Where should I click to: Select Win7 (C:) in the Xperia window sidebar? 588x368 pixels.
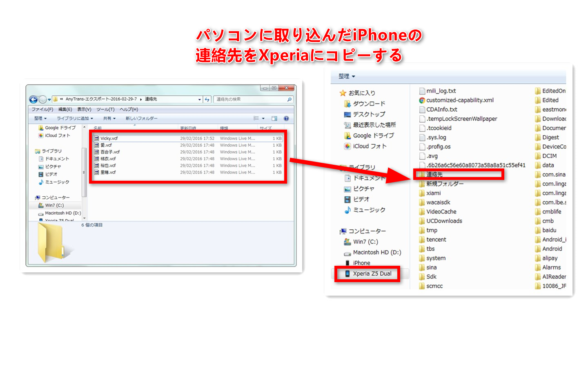pos(361,242)
